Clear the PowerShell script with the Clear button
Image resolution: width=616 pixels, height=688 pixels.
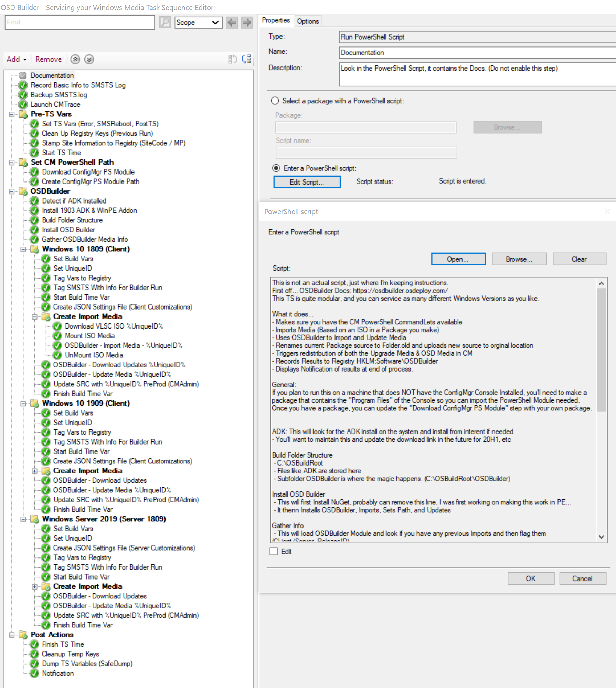point(579,259)
